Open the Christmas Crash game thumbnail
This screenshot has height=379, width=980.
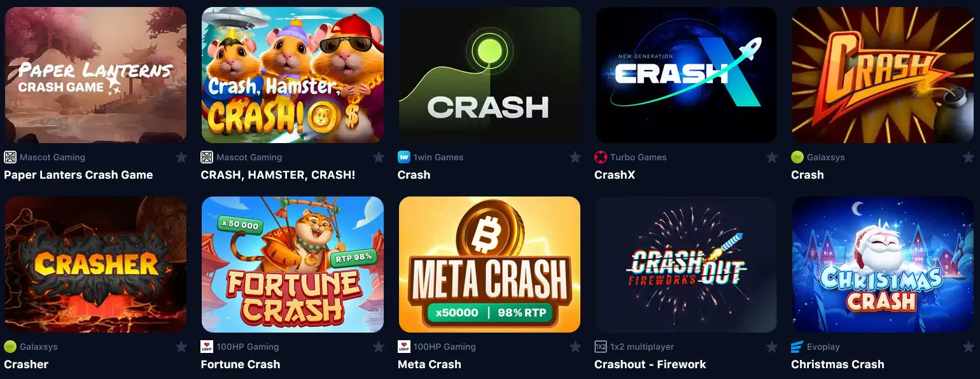click(883, 265)
